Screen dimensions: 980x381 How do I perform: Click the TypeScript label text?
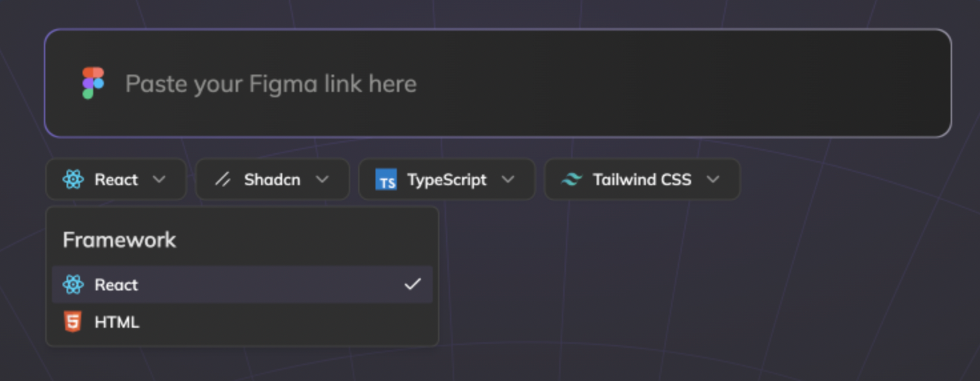pos(447,180)
